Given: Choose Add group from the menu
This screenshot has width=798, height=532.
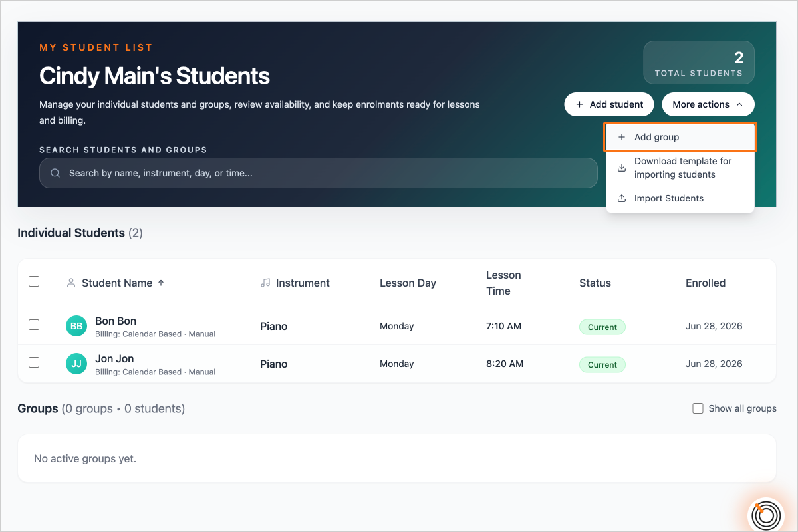Looking at the screenshot, I should point(680,137).
